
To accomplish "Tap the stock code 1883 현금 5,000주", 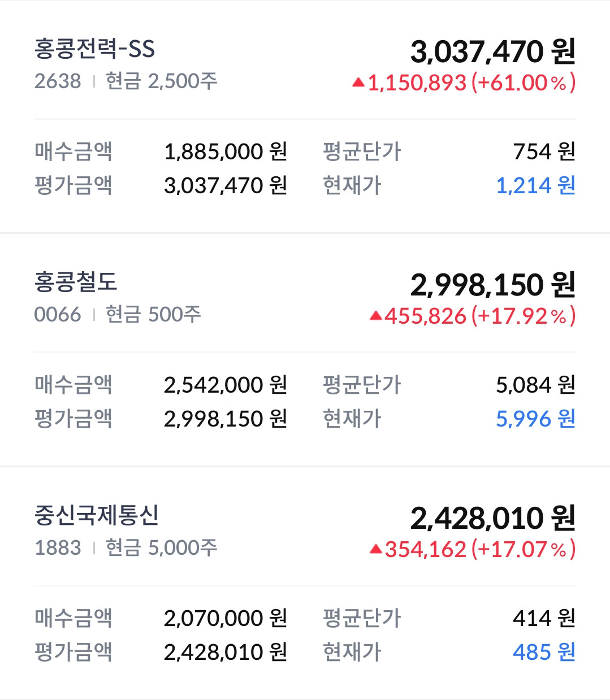I will point(126,547).
